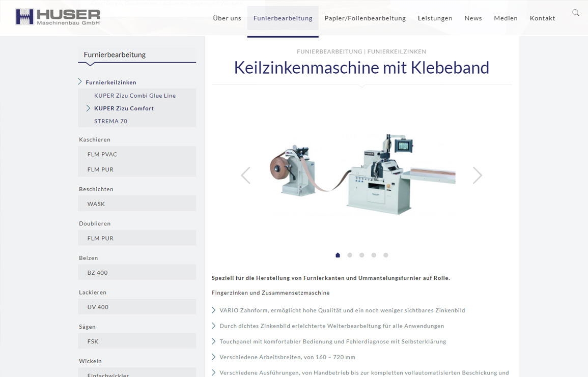The image size is (588, 377).
Task: Open the UV 400 Lackieren link
Action: [98, 307]
